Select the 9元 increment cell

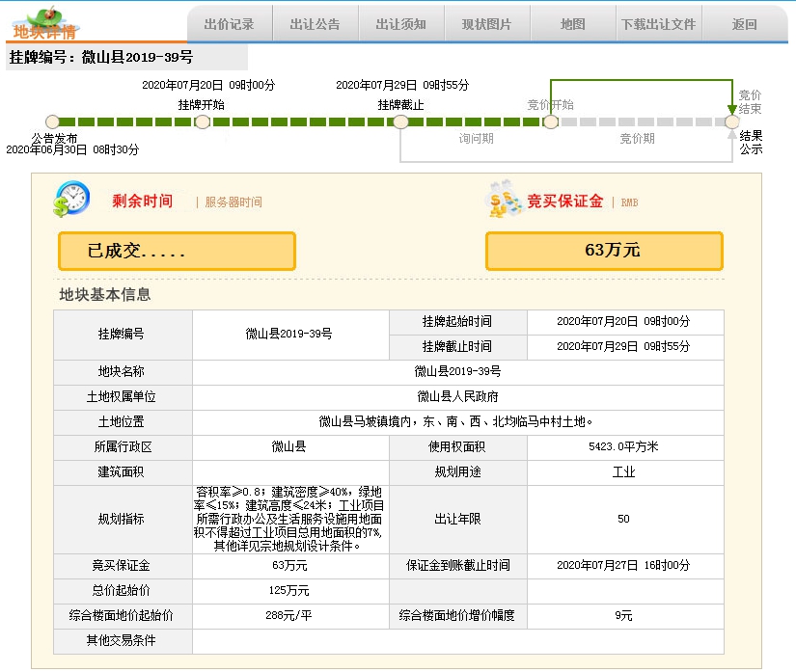(625, 616)
